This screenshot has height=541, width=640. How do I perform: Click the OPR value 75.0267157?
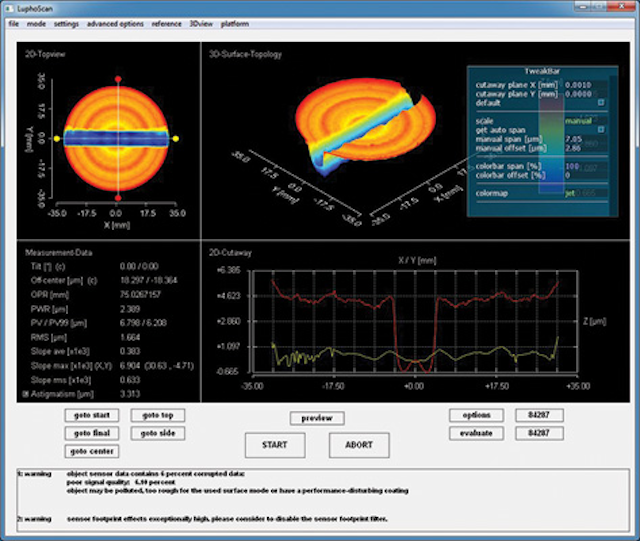point(140,294)
